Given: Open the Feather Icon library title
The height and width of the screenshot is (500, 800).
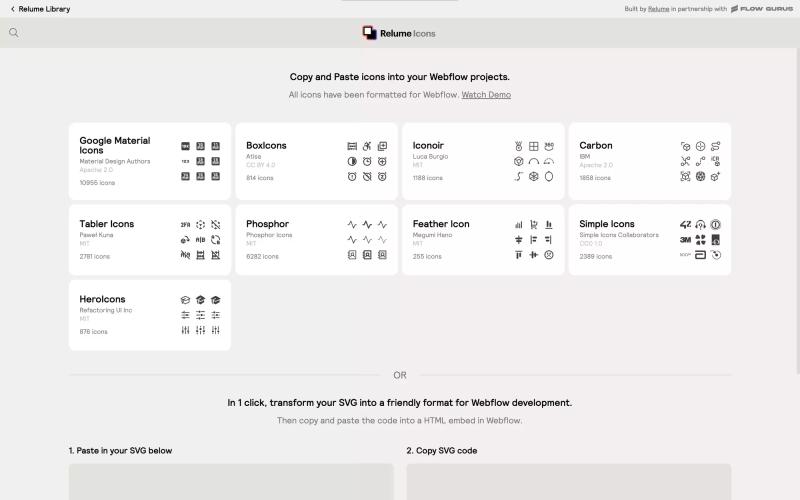Looking at the screenshot, I should 441,224.
